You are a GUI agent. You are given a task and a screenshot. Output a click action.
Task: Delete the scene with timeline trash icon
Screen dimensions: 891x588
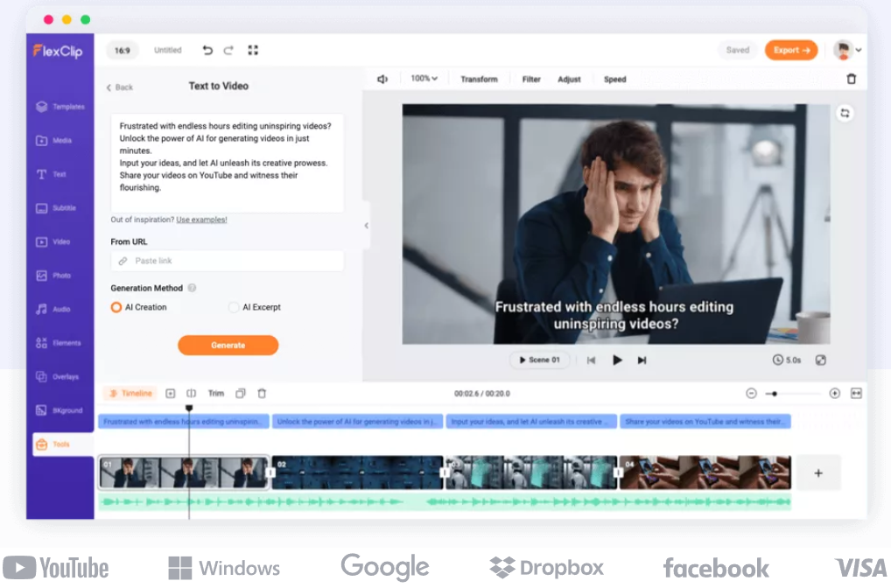tap(262, 393)
